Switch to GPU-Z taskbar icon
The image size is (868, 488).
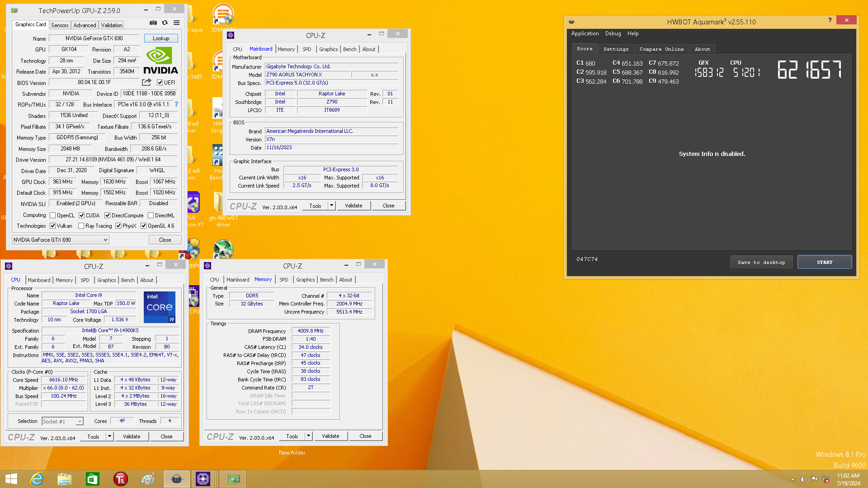coord(233,479)
